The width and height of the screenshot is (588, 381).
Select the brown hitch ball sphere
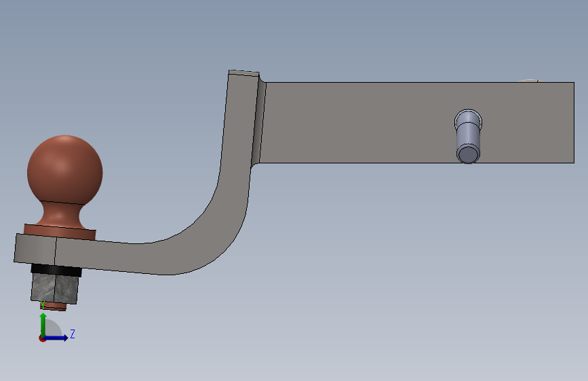(65, 170)
